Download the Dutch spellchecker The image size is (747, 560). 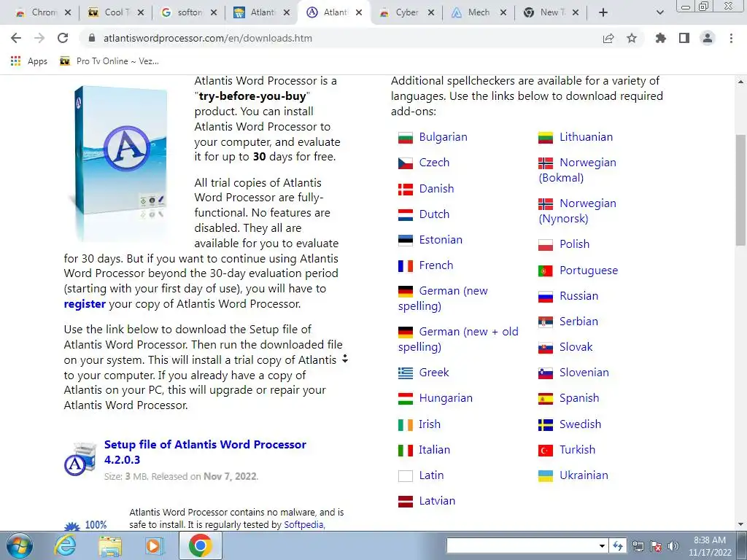(x=434, y=214)
